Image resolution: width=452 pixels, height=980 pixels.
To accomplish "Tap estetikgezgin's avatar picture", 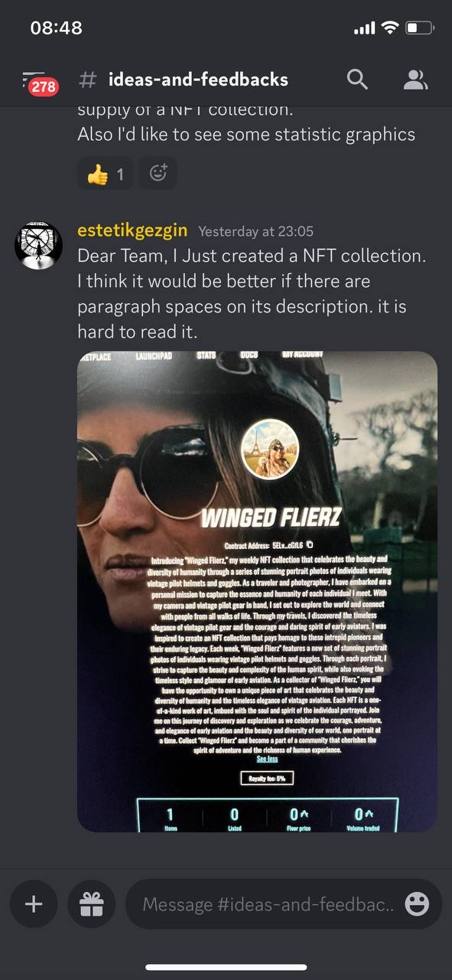I will [x=39, y=246].
